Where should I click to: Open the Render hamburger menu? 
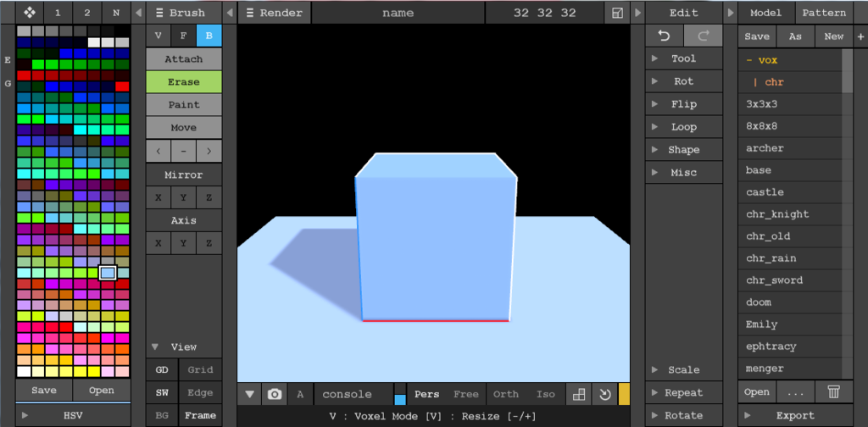click(250, 13)
